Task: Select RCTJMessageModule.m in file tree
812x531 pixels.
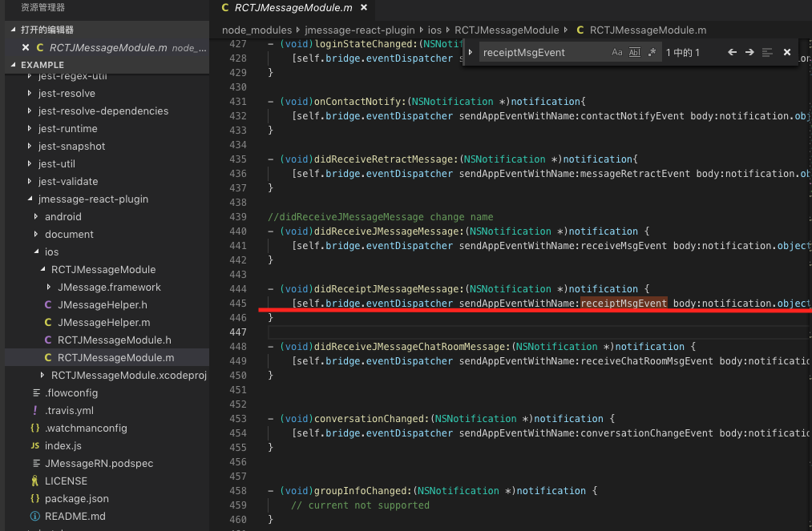Action: [x=107, y=358]
